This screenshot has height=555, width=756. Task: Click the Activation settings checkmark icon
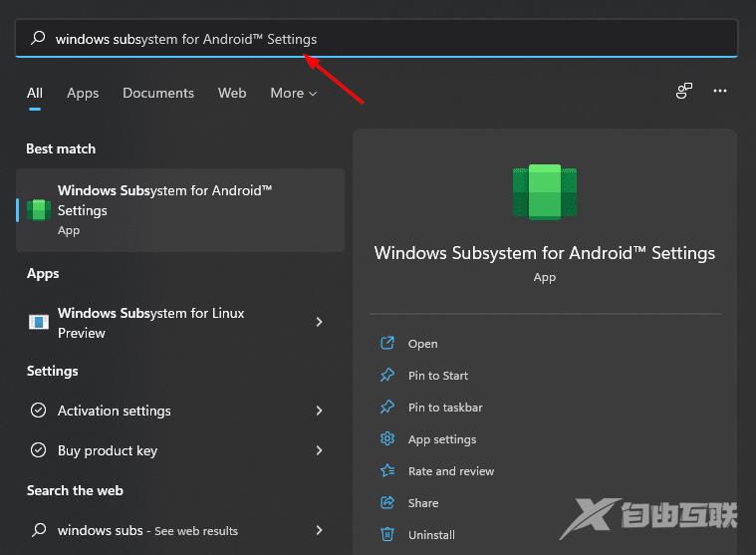coord(39,411)
